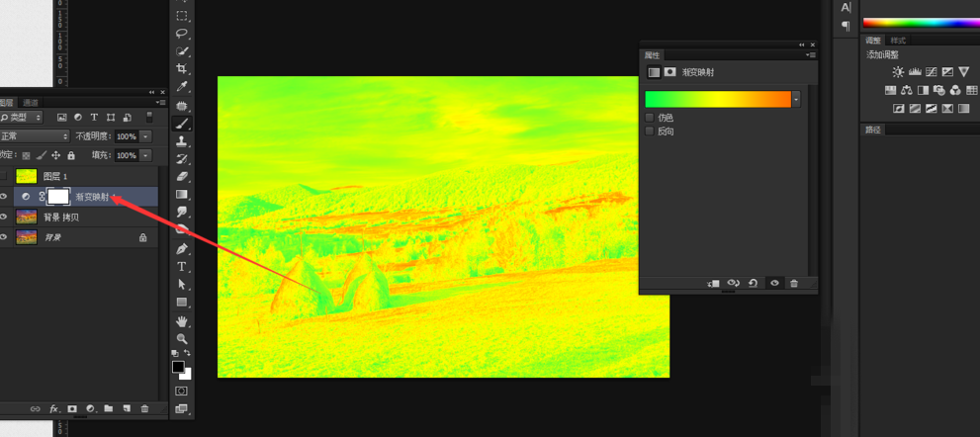Open gradient picker dropdown arrow
This screenshot has width=980, height=437.
796,99
